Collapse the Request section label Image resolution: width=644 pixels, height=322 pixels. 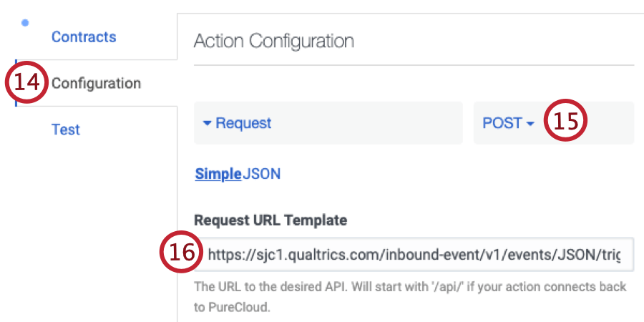tap(243, 123)
